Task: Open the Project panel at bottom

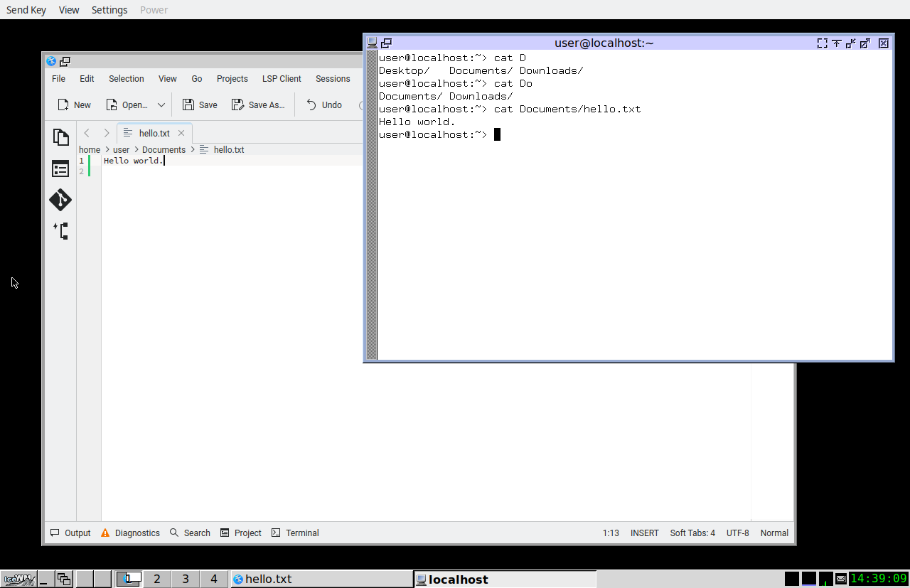Action: (241, 533)
